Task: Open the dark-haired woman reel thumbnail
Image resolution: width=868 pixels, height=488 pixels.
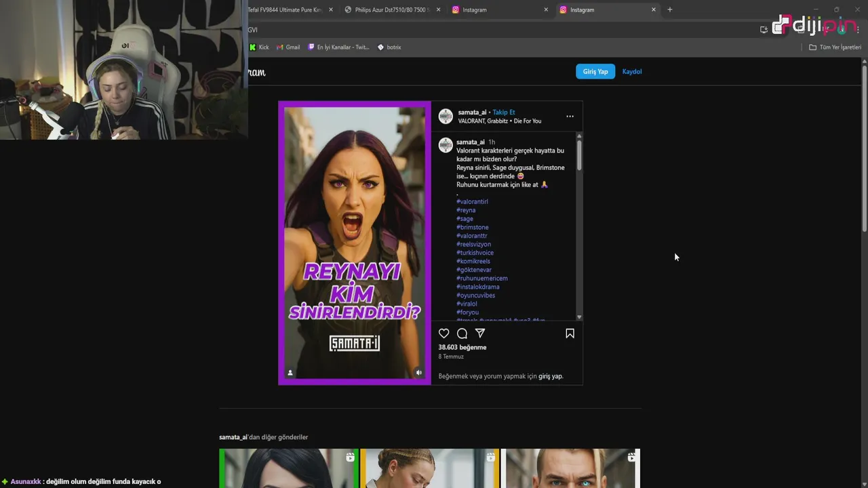Action: (289, 468)
